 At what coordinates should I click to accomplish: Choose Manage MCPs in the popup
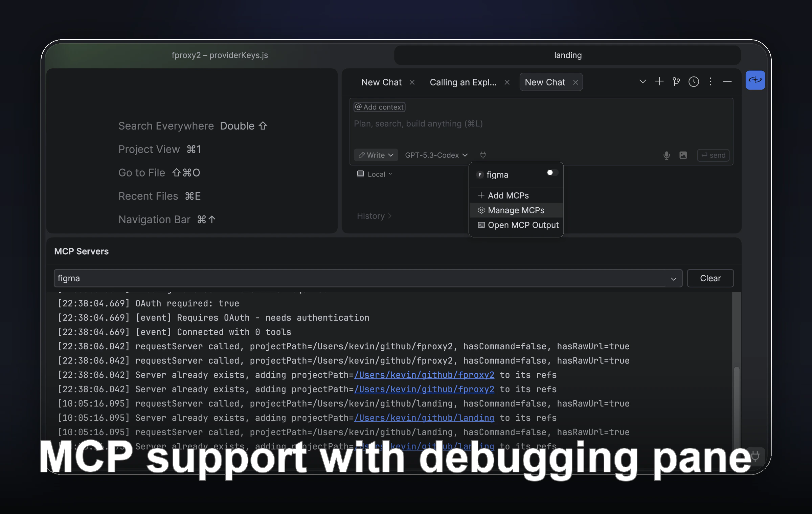(516, 210)
